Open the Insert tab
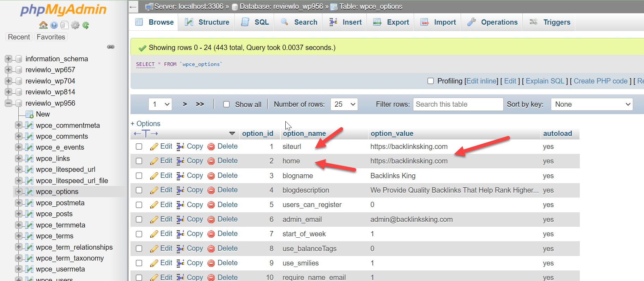The width and height of the screenshot is (644, 281). [x=345, y=22]
